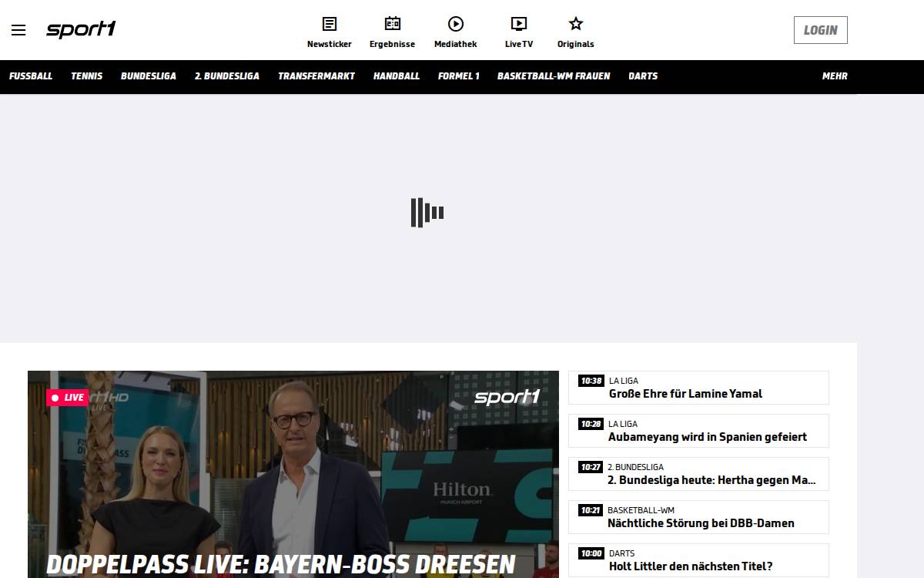Select the DARTS menu item
Screen dimensions: 924x578
point(643,76)
